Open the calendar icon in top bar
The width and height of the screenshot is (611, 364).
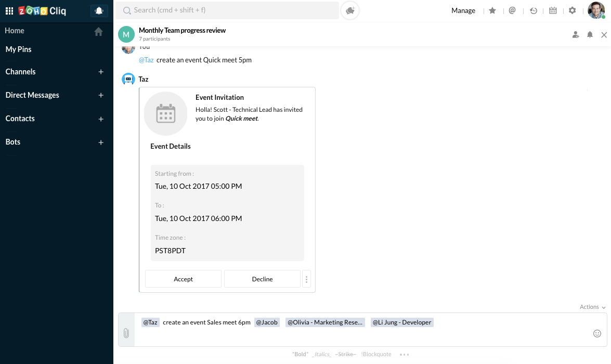click(553, 10)
